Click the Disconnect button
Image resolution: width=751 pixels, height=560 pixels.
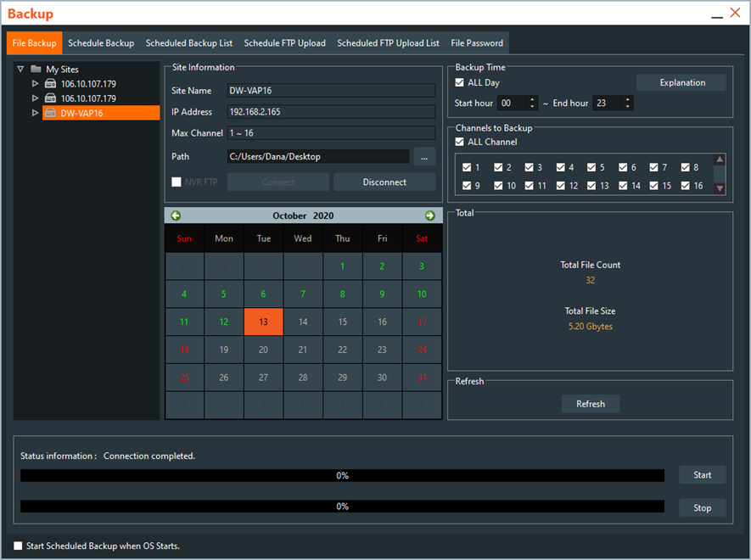[x=384, y=182]
